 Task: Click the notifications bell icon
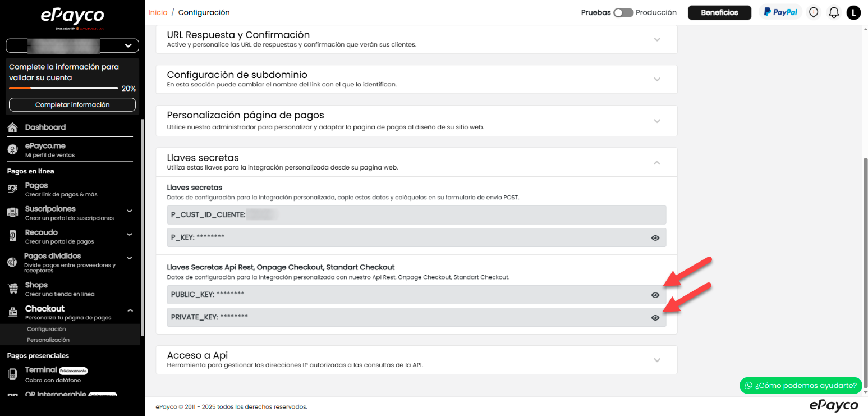click(834, 12)
